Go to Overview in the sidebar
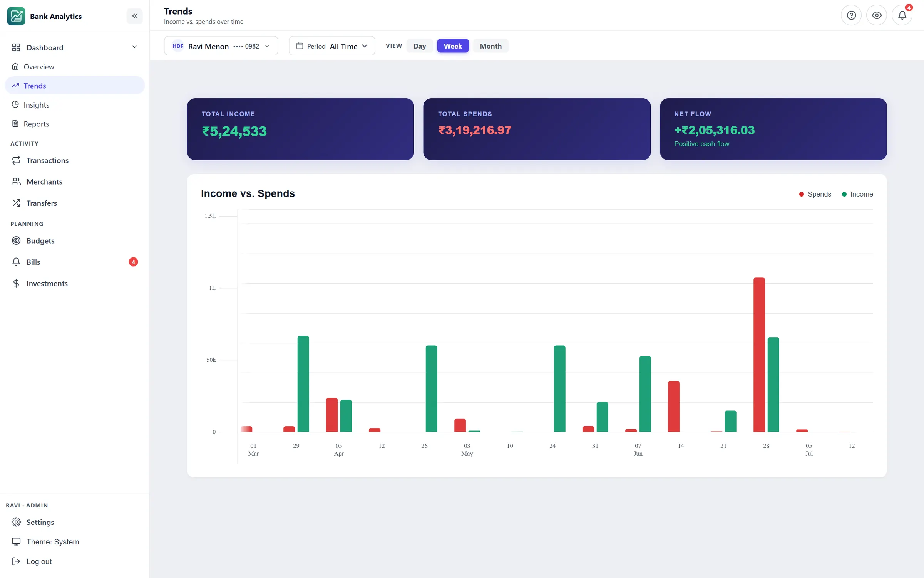924x578 pixels. tap(75, 66)
